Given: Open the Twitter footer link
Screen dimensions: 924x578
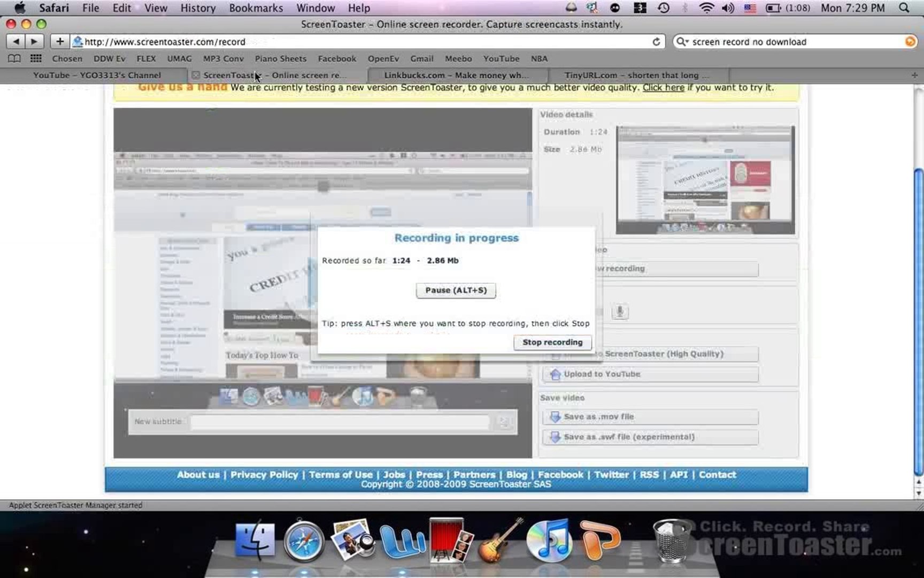Looking at the screenshot, I should 612,475.
